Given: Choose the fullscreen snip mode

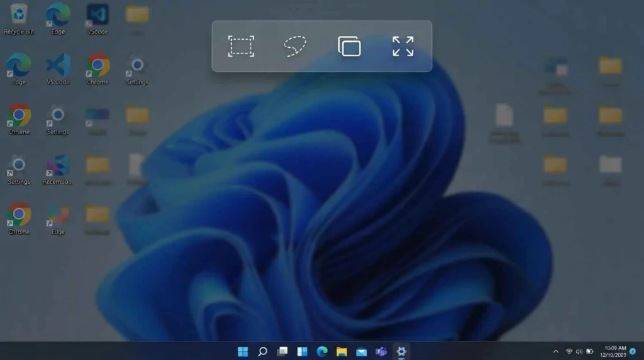Looking at the screenshot, I should click(x=403, y=46).
